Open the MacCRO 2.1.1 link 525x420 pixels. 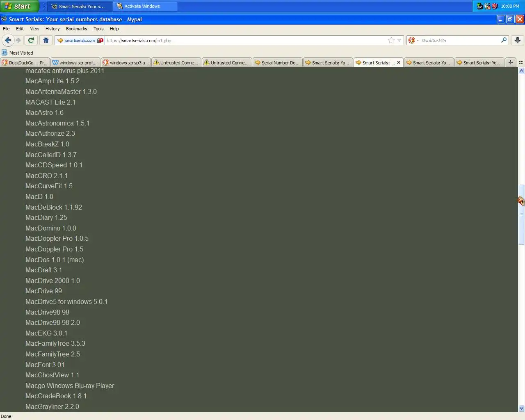point(47,176)
